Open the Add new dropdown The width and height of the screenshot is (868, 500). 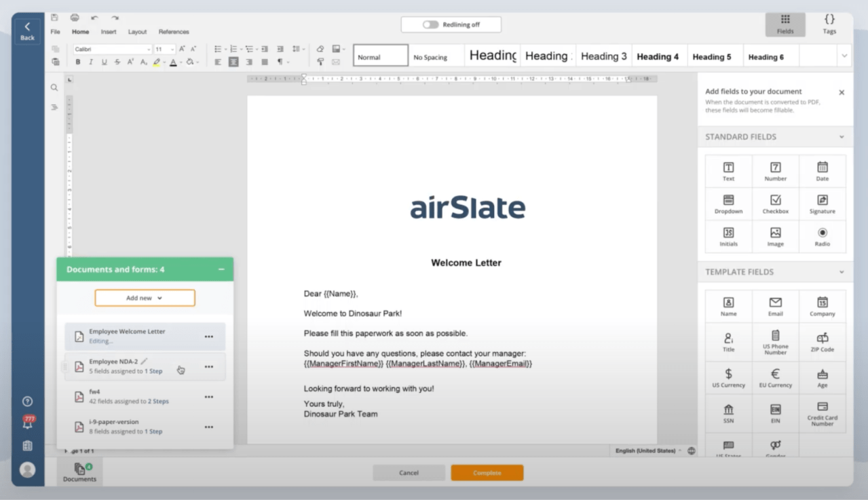145,297
